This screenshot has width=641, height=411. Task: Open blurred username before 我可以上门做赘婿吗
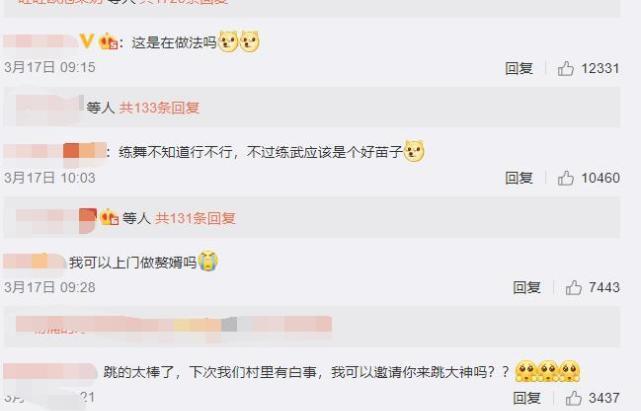click(34, 261)
